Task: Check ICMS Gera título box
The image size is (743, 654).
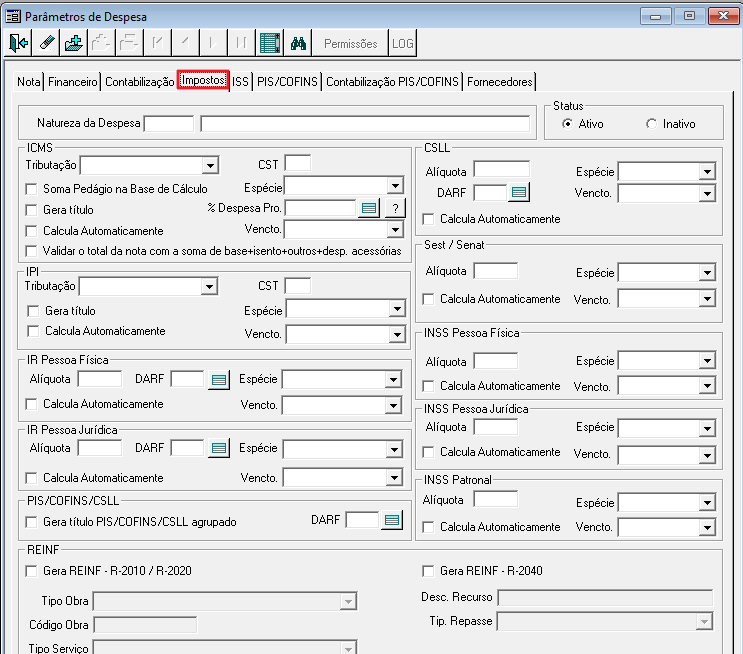Action: click(x=31, y=210)
